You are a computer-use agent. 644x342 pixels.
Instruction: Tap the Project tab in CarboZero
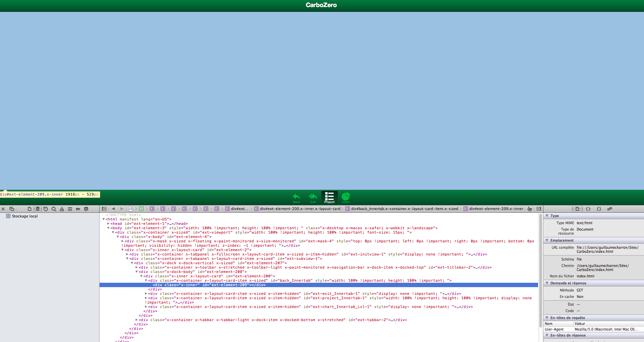tap(329, 198)
